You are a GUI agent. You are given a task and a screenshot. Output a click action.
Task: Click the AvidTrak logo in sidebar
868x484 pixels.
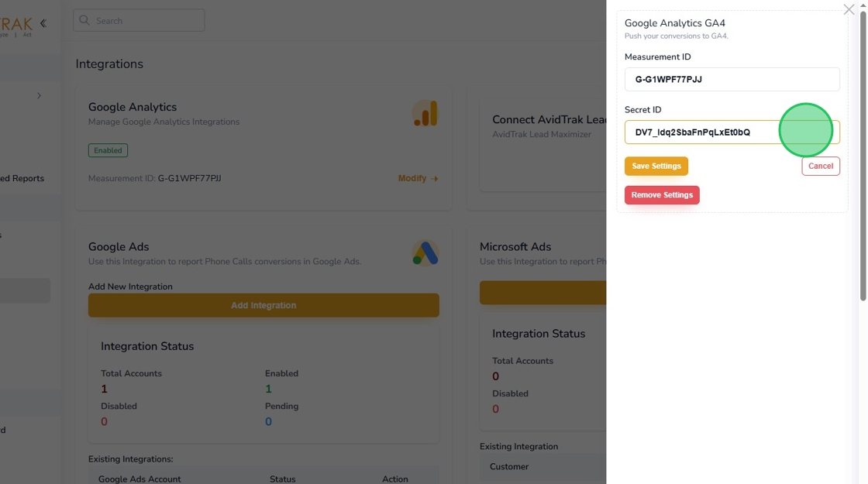pyautogui.click(x=16, y=25)
